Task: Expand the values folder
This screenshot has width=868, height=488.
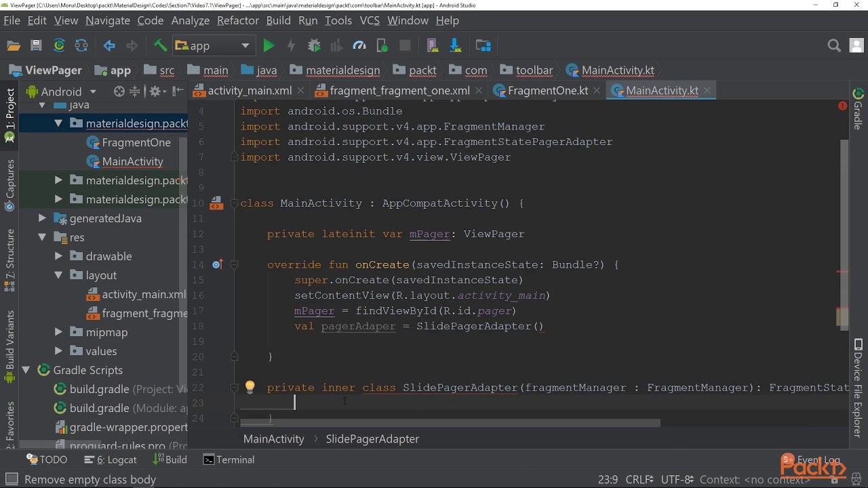Action: [x=58, y=351]
